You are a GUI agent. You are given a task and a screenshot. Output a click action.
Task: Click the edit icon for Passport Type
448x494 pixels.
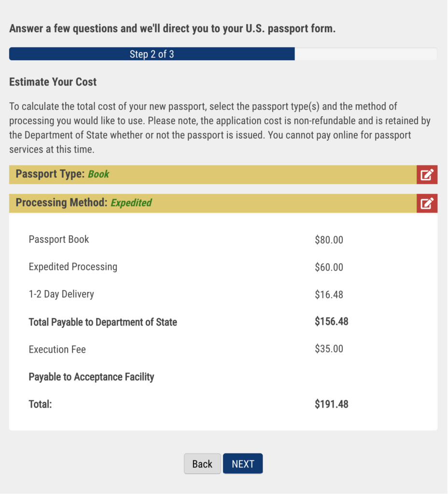427,175
